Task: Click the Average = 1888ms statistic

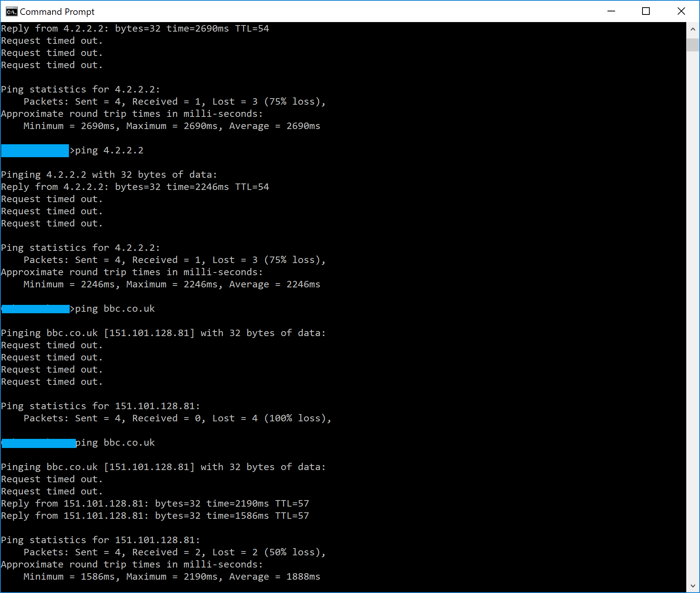Action: click(274, 577)
